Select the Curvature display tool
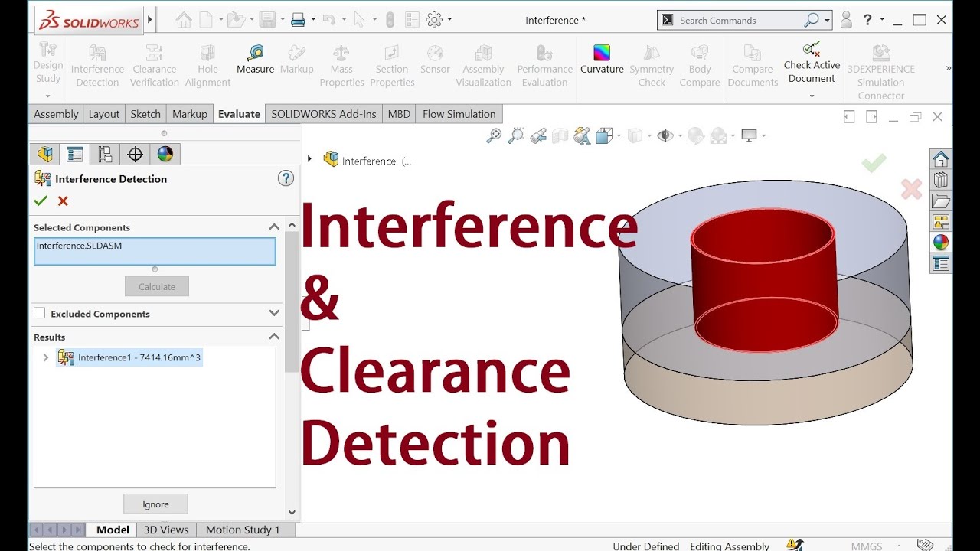980x551 pixels. coord(602,60)
